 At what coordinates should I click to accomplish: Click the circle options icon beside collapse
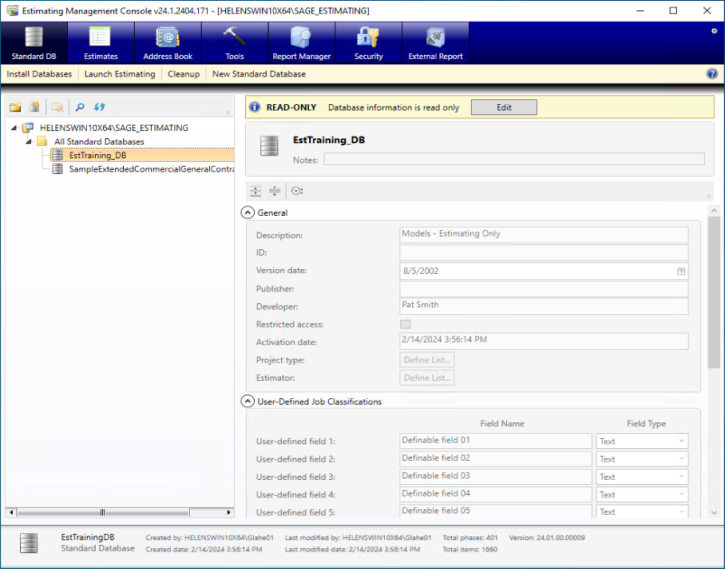pyautogui.click(x=297, y=190)
